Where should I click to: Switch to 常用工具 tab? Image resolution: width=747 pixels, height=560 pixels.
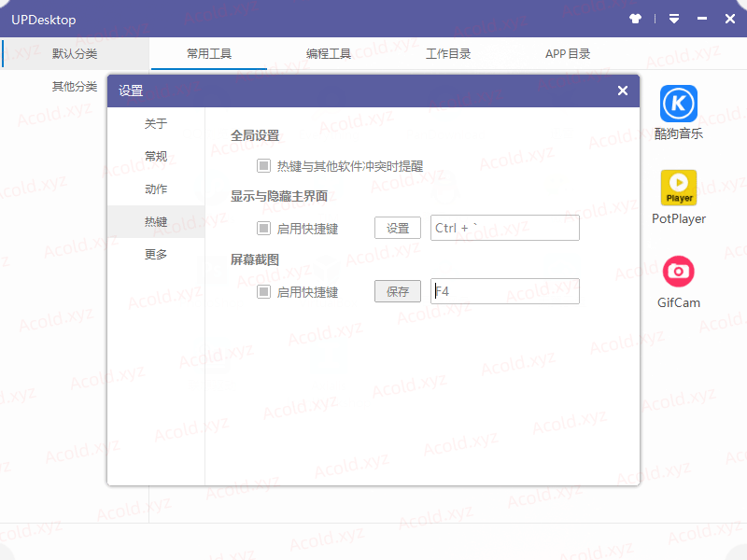(x=208, y=54)
